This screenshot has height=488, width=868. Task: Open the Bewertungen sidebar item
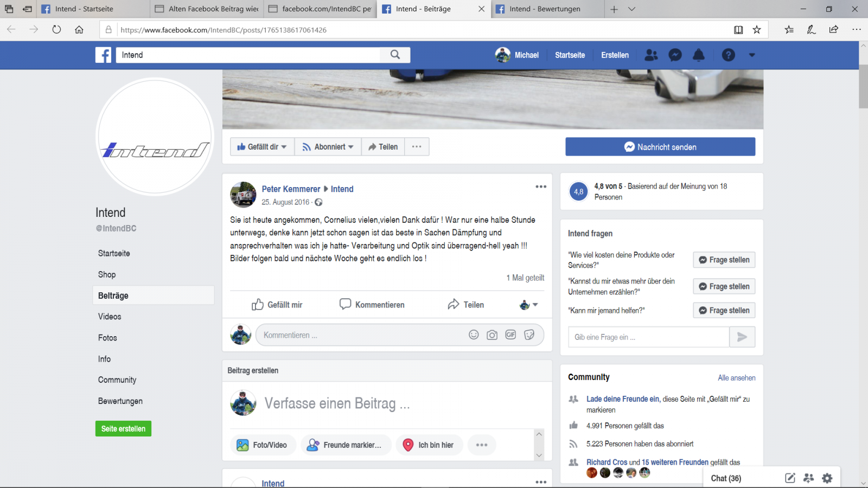[x=120, y=401]
